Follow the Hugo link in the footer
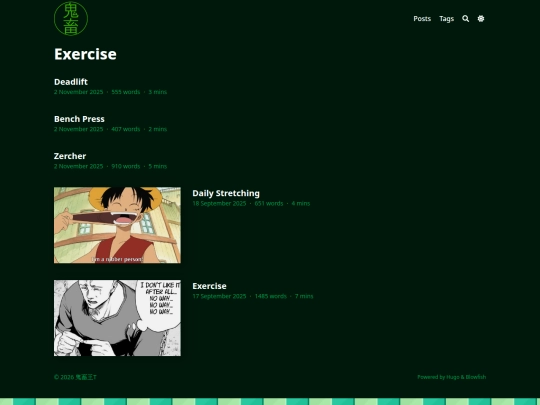The width and height of the screenshot is (540, 405). [453, 377]
